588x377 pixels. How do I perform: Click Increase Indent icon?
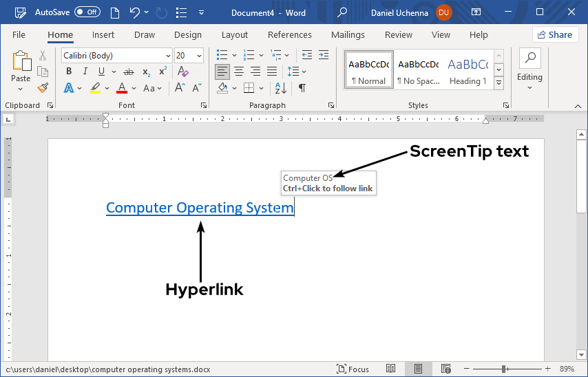(x=324, y=55)
